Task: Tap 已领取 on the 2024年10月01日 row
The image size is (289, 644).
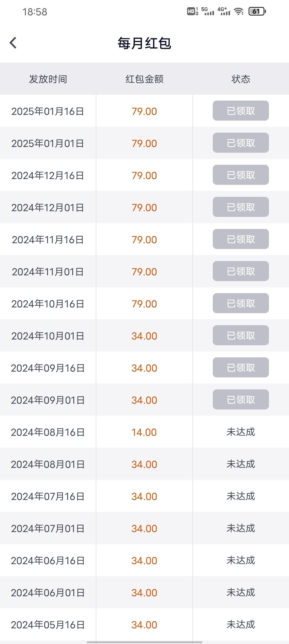Action: [x=241, y=335]
